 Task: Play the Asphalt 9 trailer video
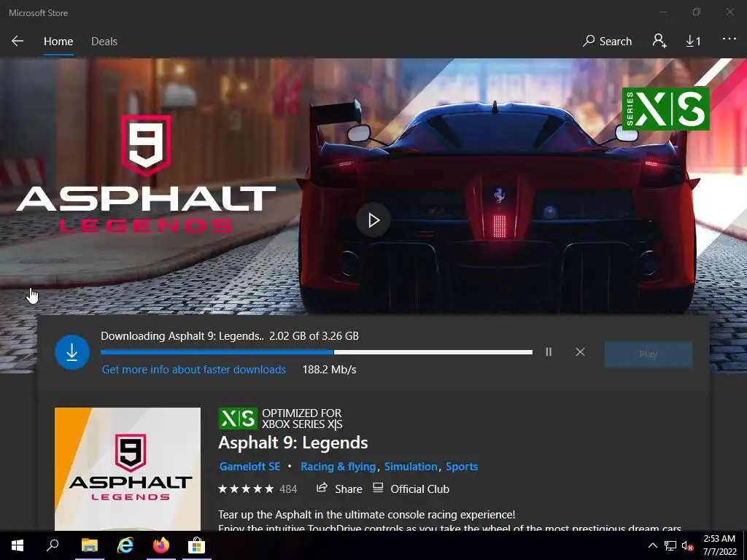tap(373, 220)
